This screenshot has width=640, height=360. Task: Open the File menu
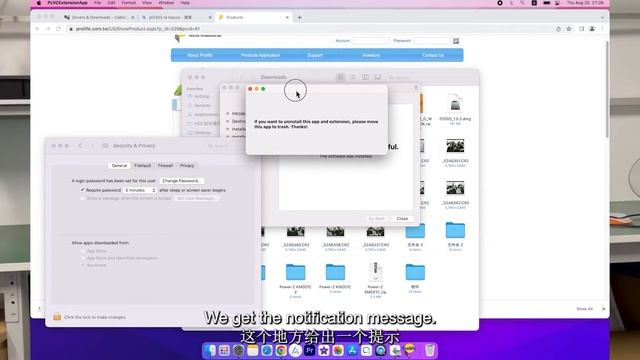pyautogui.click(x=98, y=3)
